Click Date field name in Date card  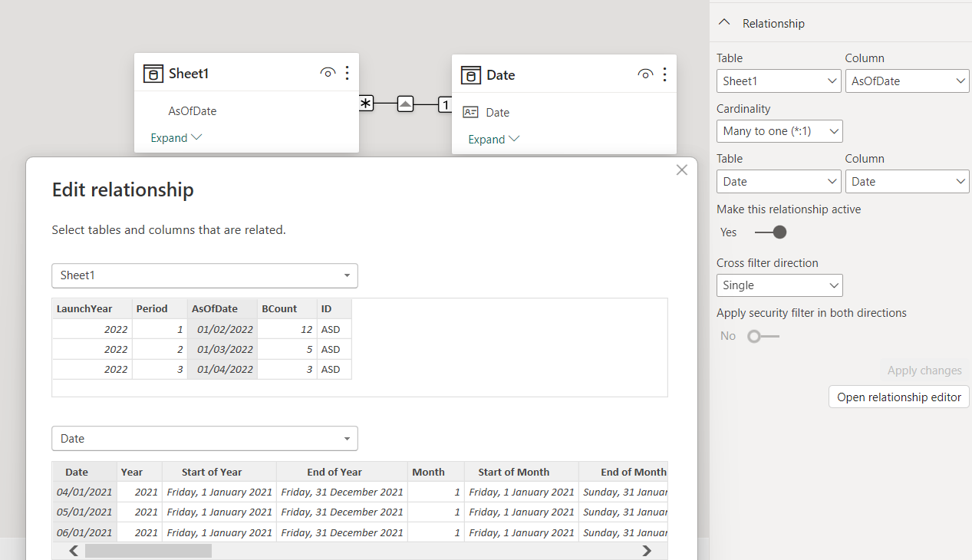pyautogui.click(x=498, y=113)
